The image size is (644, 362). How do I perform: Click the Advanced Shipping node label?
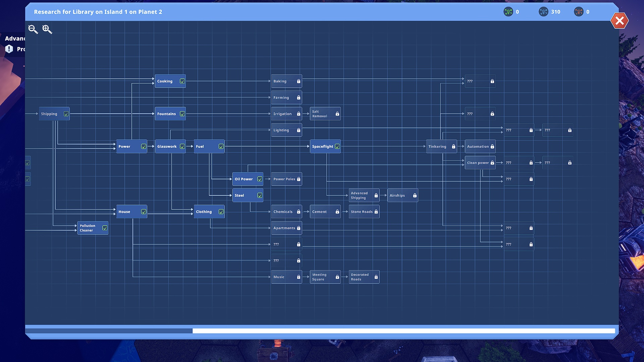(x=359, y=195)
